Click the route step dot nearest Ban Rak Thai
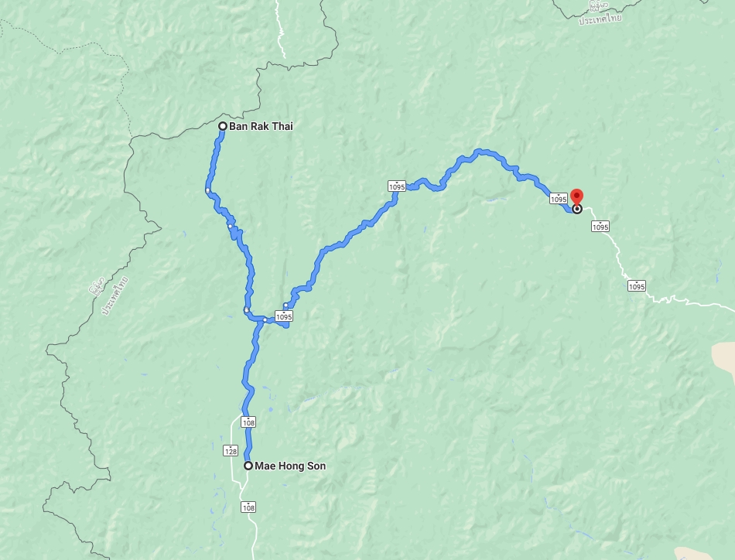Viewport: 735px width, 560px height. click(207, 190)
